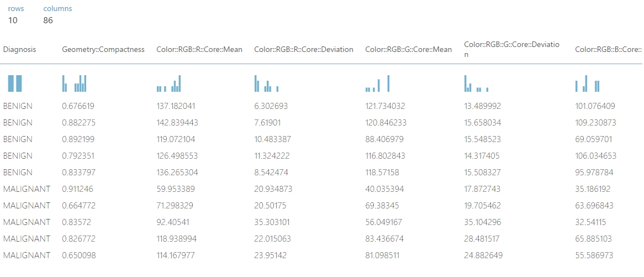
Task: Select the Diagnosis column header
Action: coord(19,50)
